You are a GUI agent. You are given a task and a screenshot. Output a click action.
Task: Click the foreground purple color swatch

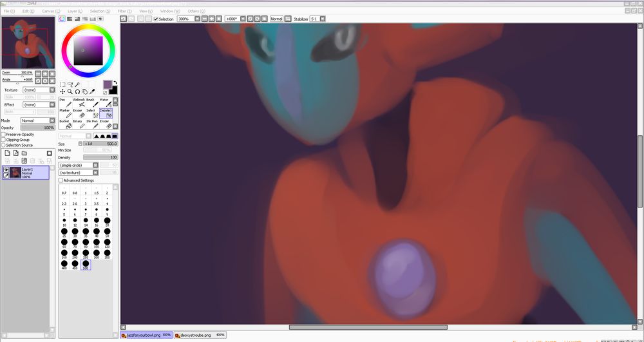pyautogui.click(x=108, y=84)
